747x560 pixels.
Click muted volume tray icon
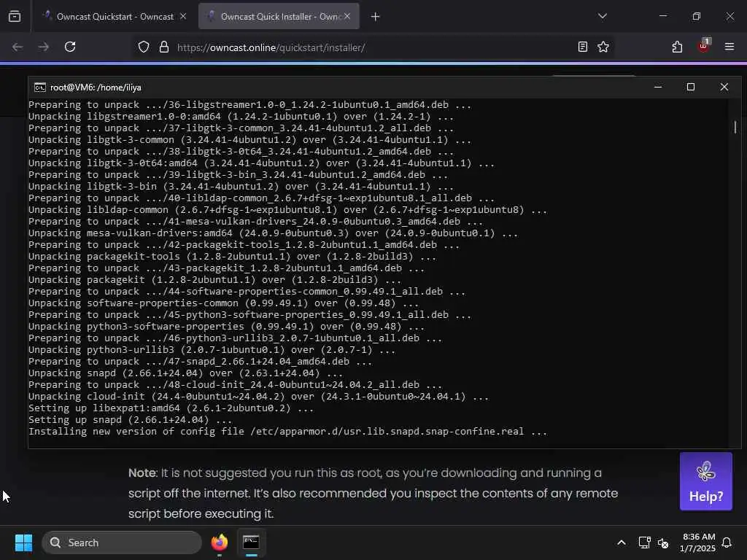[663, 542]
